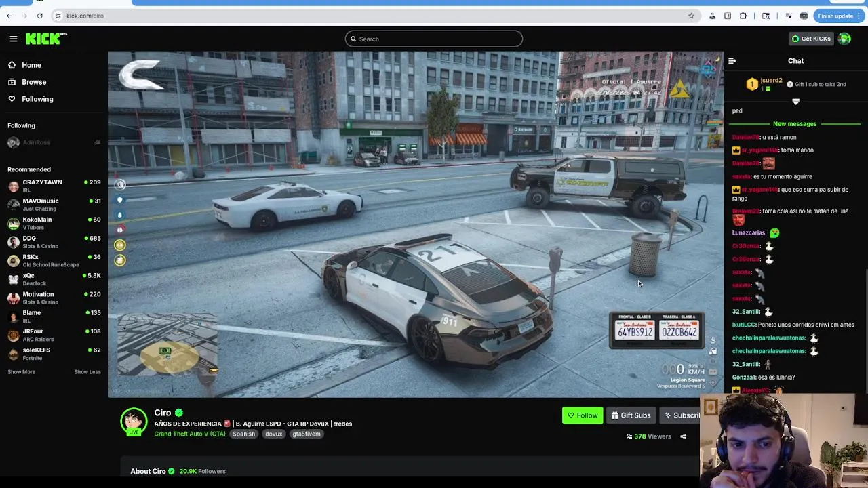Click Chat panel header title
Viewport: 868px width, 488px height.
tap(796, 61)
